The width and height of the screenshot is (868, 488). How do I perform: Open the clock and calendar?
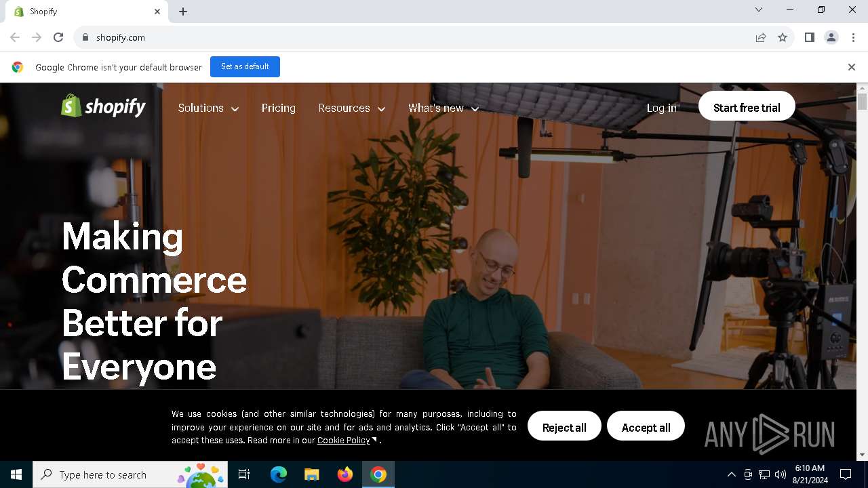tap(810, 474)
